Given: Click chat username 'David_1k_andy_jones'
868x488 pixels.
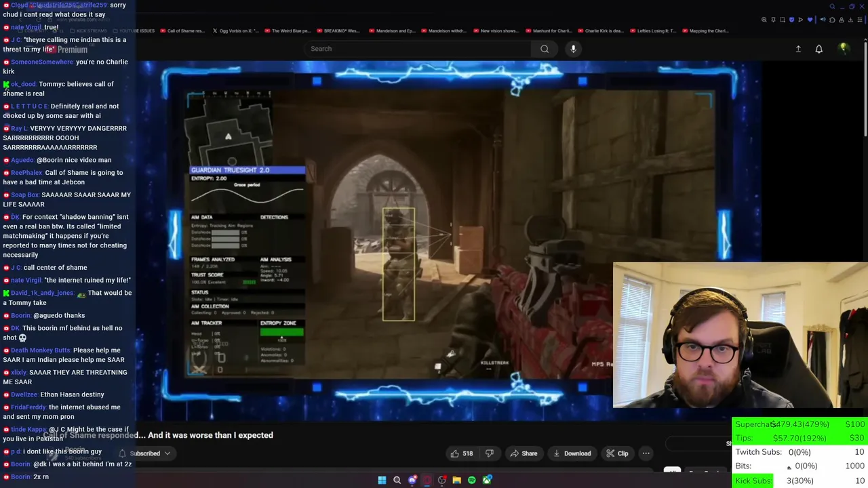Looking at the screenshot, I should coord(42,293).
